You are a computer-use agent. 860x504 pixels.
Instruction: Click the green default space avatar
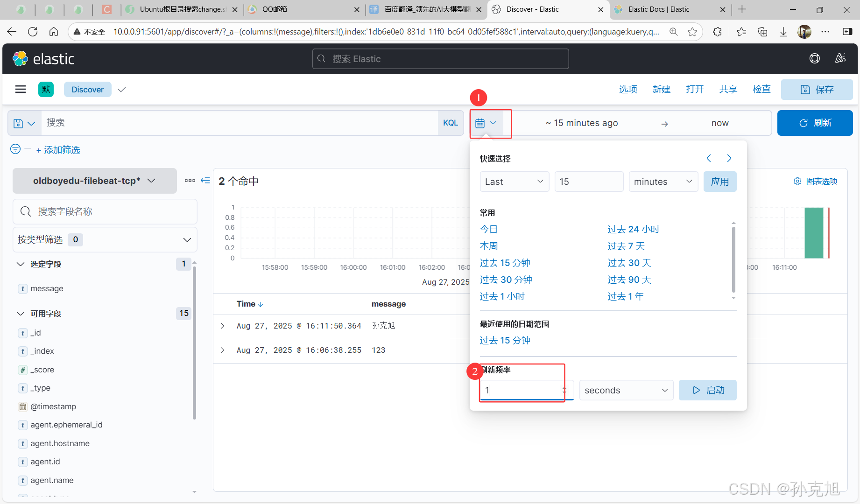pos(46,89)
